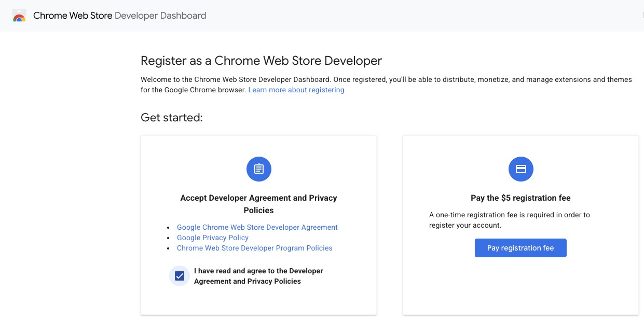Open Chrome Web Store Developer Program Policies

pyautogui.click(x=255, y=248)
